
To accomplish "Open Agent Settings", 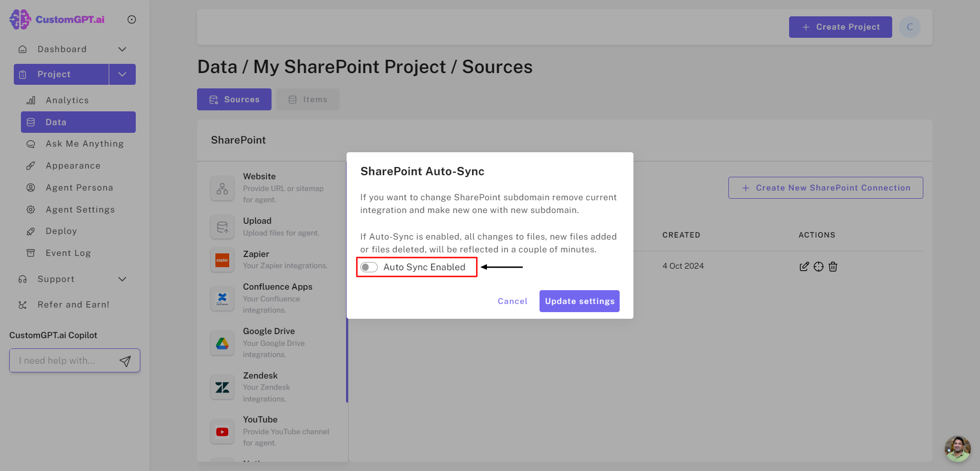I will point(80,209).
